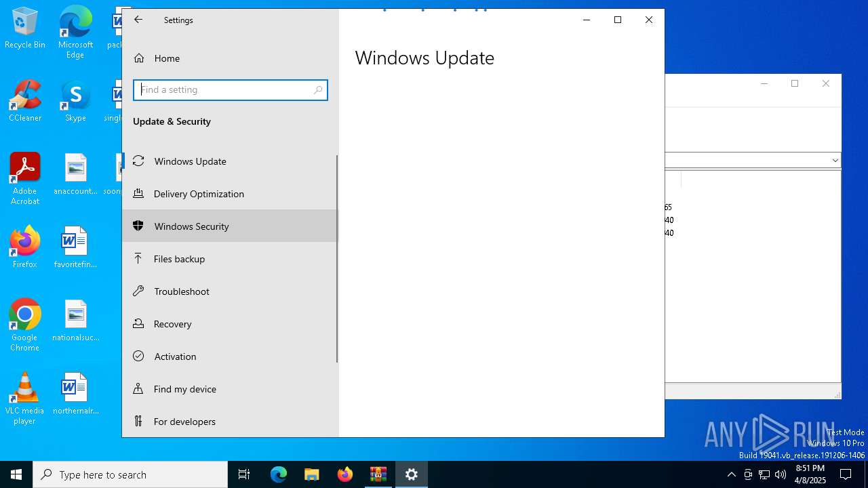Screen dimensions: 868x488
Task: Open For developers settings
Action: tap(230, 422)
